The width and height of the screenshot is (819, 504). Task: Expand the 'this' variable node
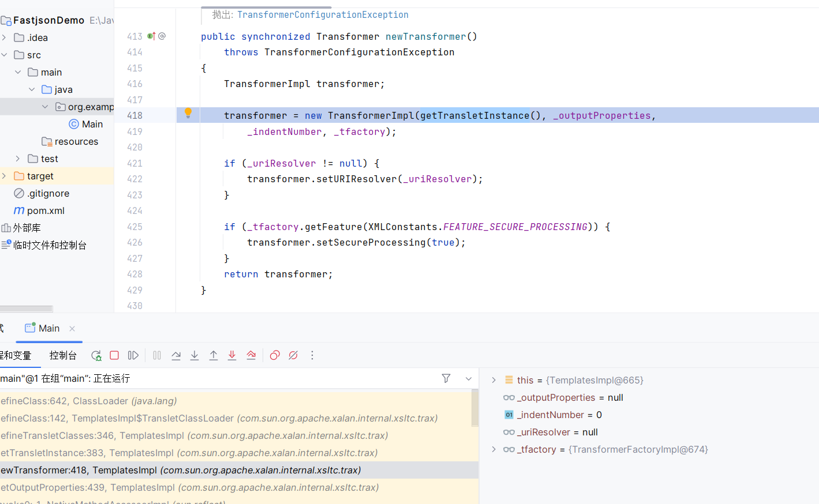[x=494, y=380]
